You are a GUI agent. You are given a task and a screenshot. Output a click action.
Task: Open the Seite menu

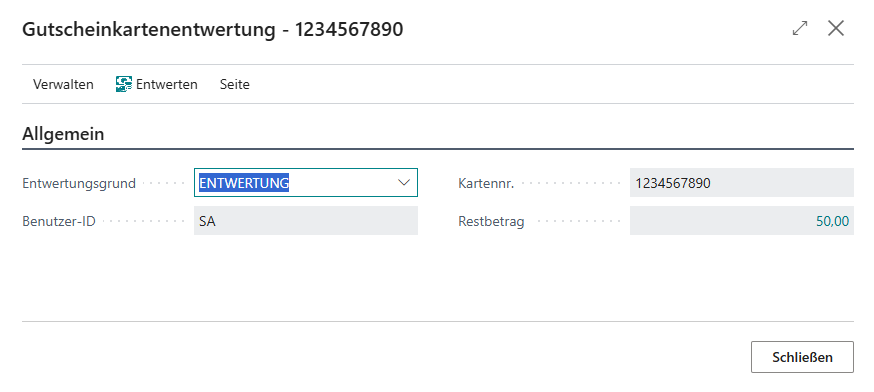235,84
